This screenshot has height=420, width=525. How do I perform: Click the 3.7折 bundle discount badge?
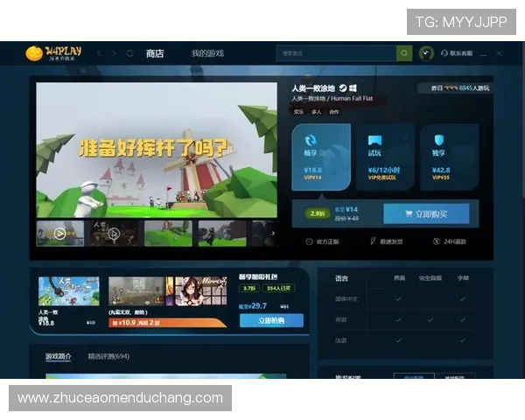pyautogui.click(x=249, y=289)
